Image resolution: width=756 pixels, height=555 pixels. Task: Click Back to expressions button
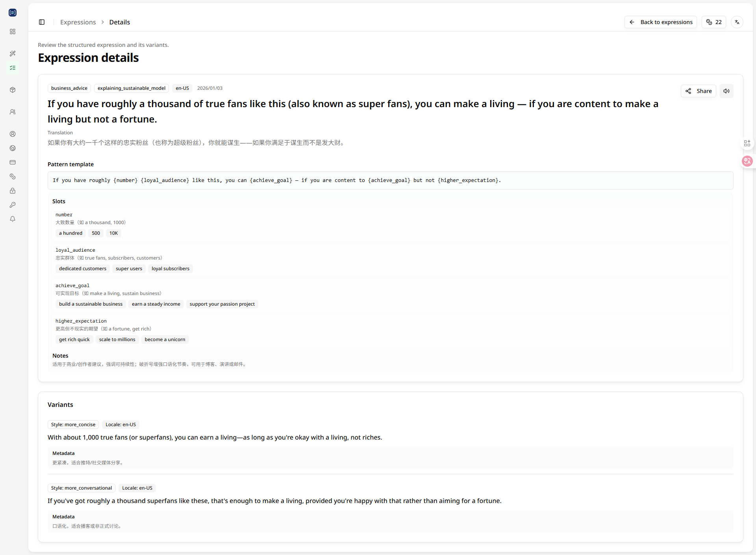pyautogui.click(x=661, y=22)
